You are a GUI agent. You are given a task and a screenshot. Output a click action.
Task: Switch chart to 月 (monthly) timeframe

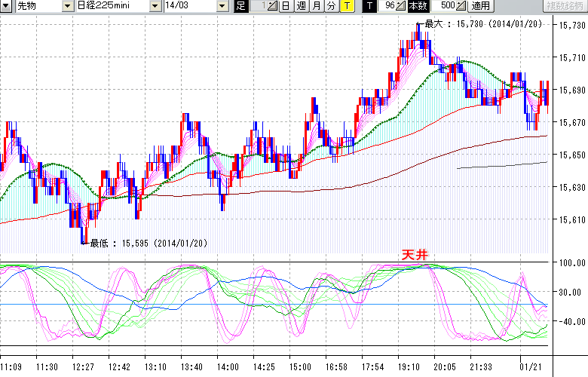tap(316, 6)
